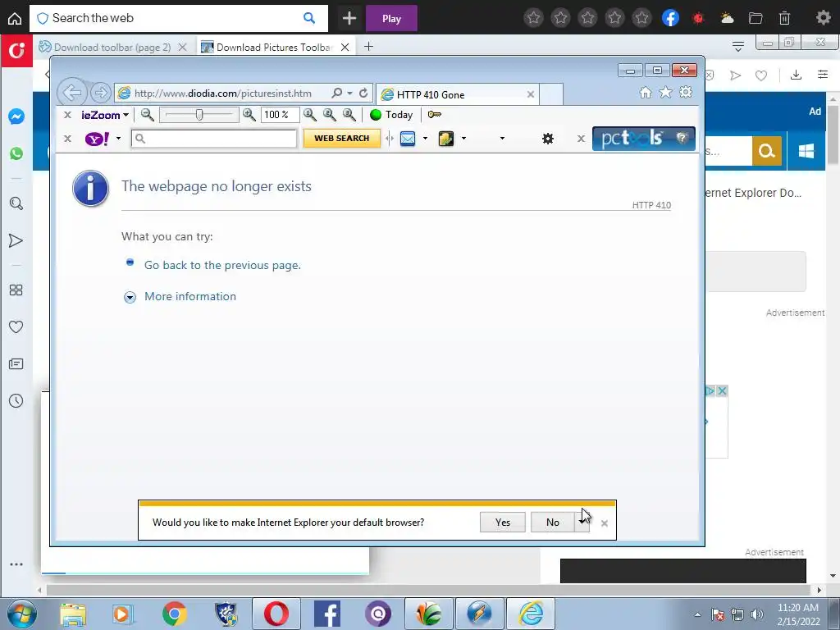Open WhatsApp in the Opera sidebar
The height and width of the screenshot is (630, 840).
tap(16, 153)
